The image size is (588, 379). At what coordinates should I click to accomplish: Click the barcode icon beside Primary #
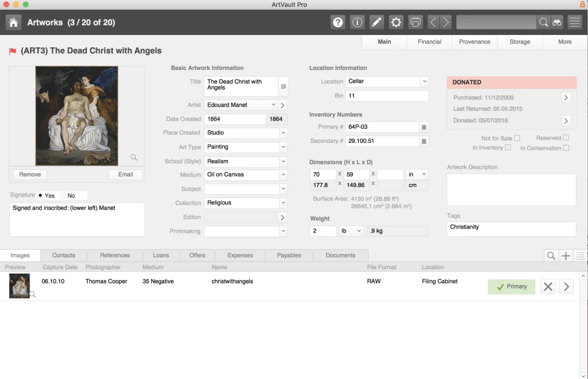click(x=423, y=127)
